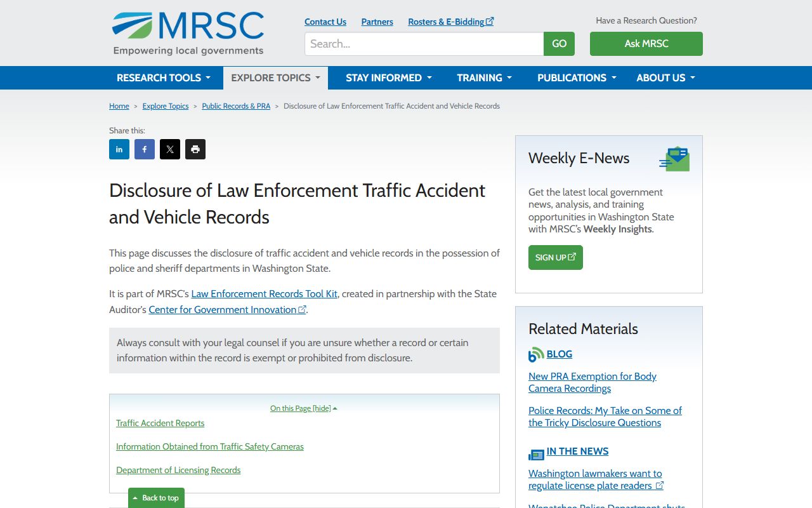This screenshot has width=812, height=508.
Task: Jump to Department of Licensing Records
Action: [178, 470]
